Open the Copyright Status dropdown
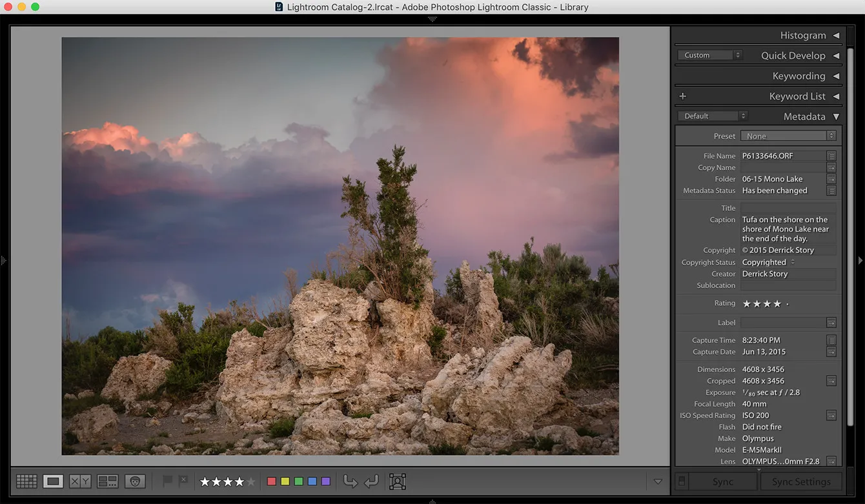This screenshot has width=865, height=504. [768, 263]
